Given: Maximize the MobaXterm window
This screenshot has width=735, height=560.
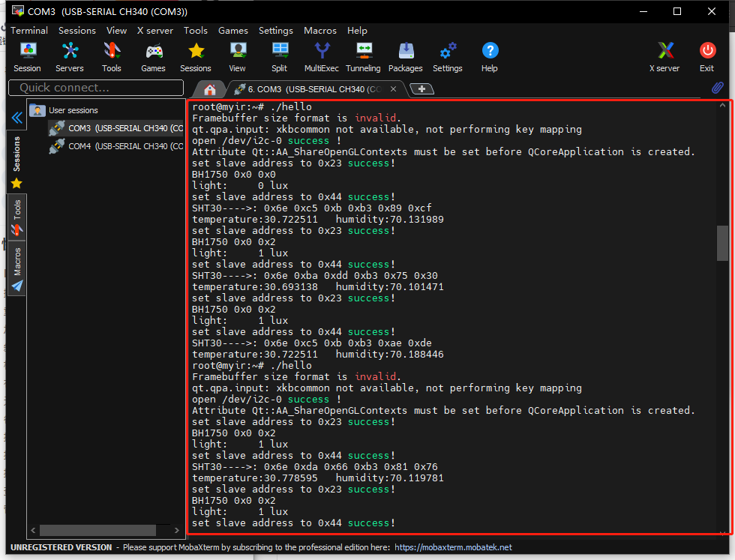Looking at the screenshot, I should 676,11.
